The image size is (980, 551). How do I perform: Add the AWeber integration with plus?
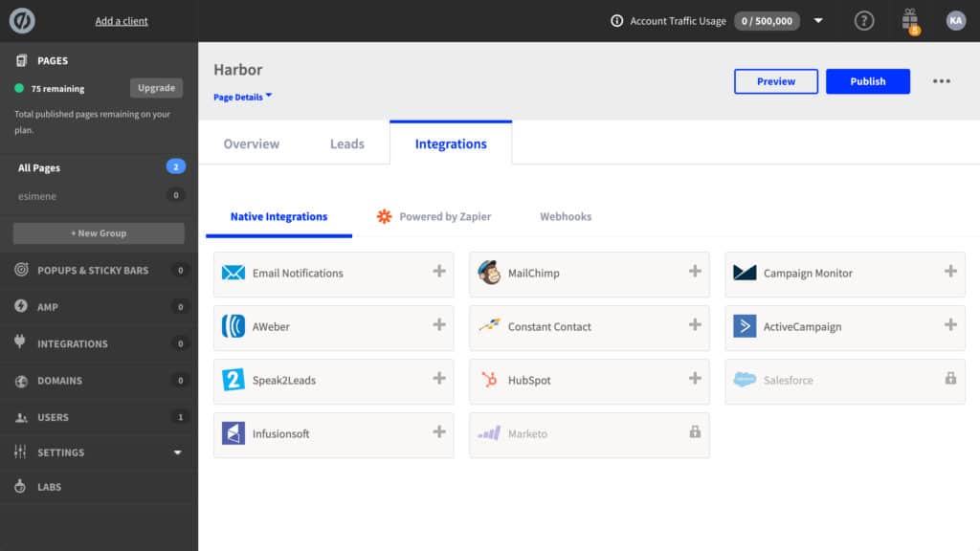pos(439,325)
